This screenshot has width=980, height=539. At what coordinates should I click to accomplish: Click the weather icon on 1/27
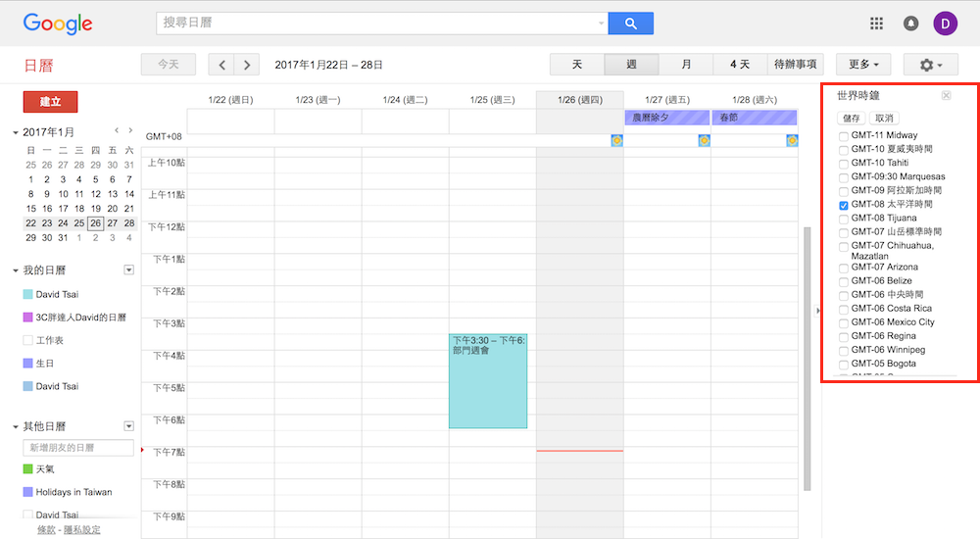[x=704, y=141]
